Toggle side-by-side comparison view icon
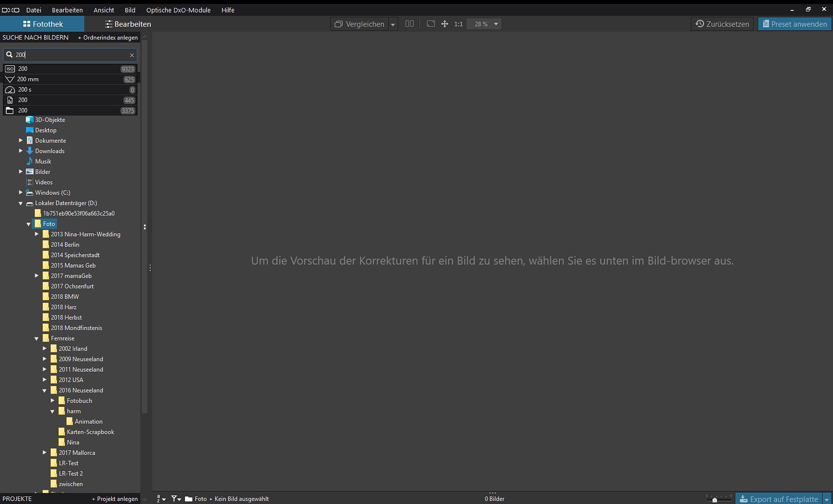Viewport: 833px width, 504px height. tap(409, 24)
